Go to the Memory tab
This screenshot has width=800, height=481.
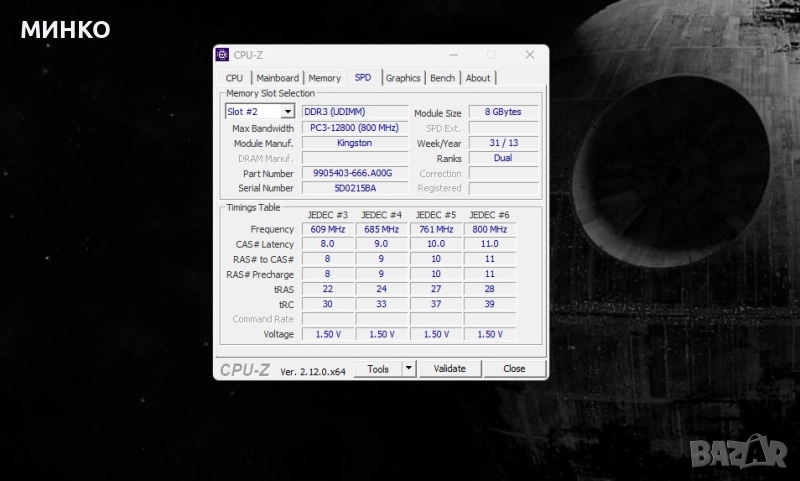pos(324,78)
